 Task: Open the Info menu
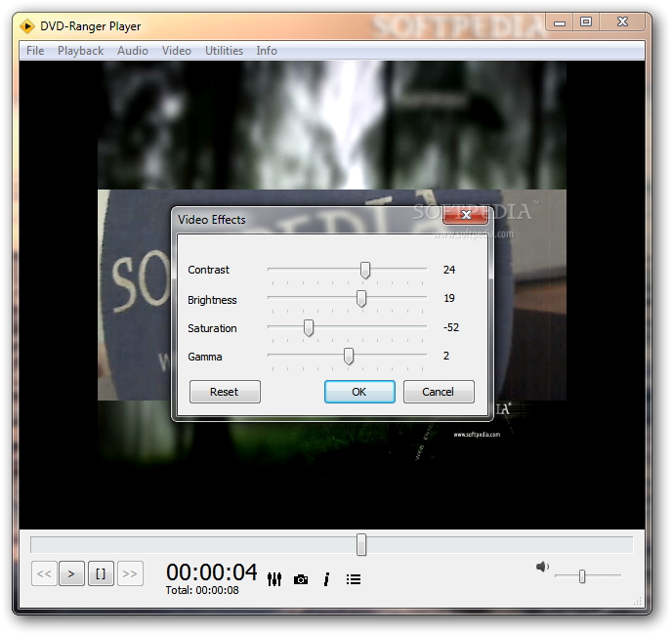pos(267,51)
